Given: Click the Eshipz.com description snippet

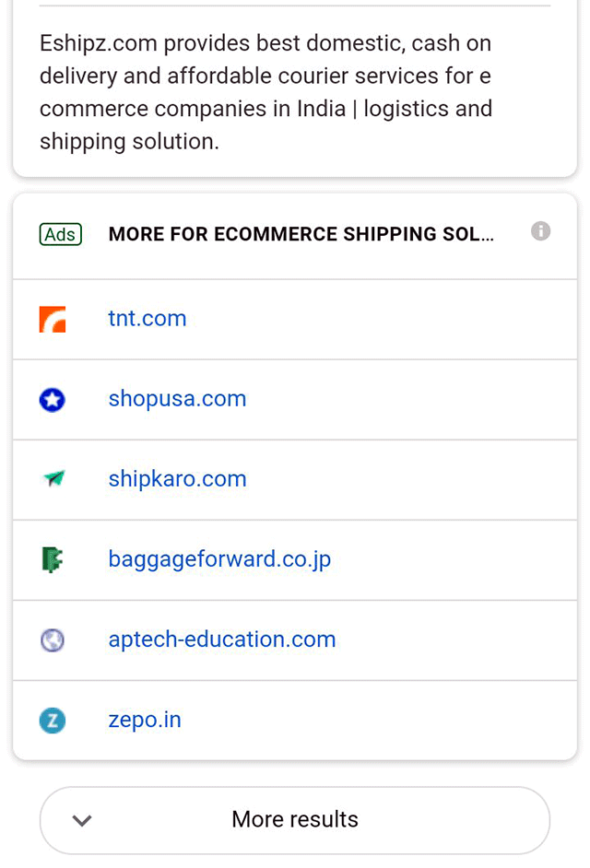Looking at the screenshot, I should pos(265,92).
